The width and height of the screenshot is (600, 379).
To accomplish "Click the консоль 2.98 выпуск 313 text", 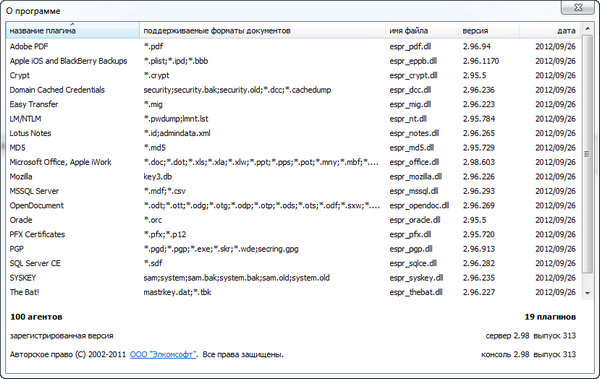I will [x=528, y=354].
